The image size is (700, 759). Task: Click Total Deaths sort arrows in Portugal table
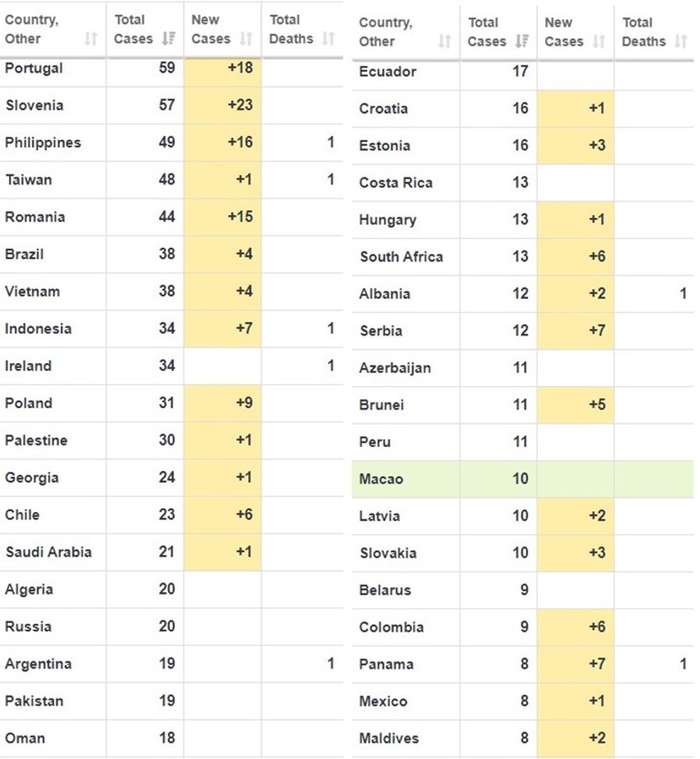coord(328,39)
